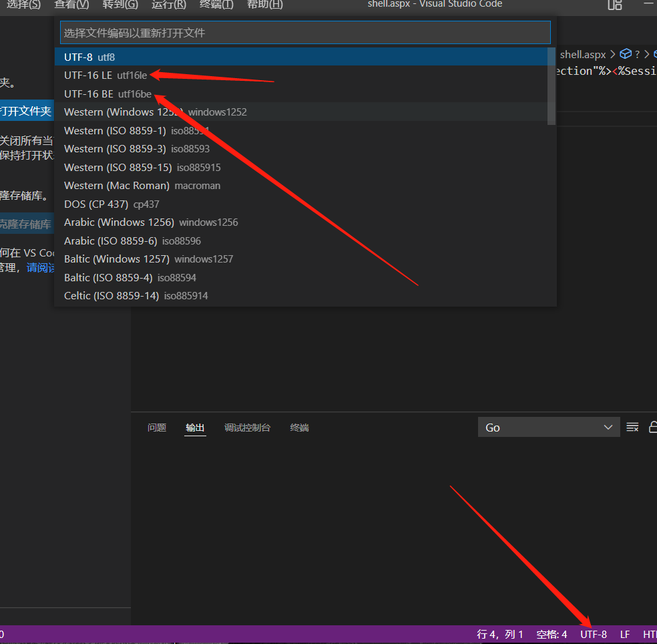Clear output using the list-clear icon

coord(632,428)
